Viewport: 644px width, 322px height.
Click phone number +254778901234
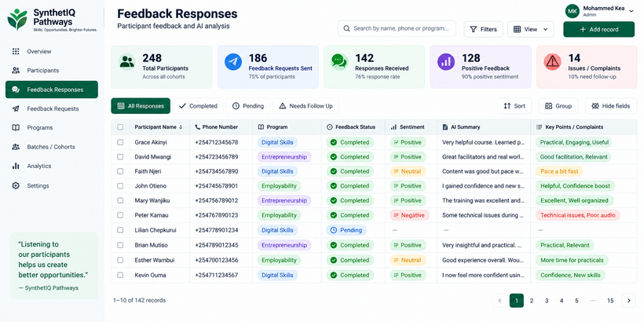pyautogui.click(x=217, y=230)
